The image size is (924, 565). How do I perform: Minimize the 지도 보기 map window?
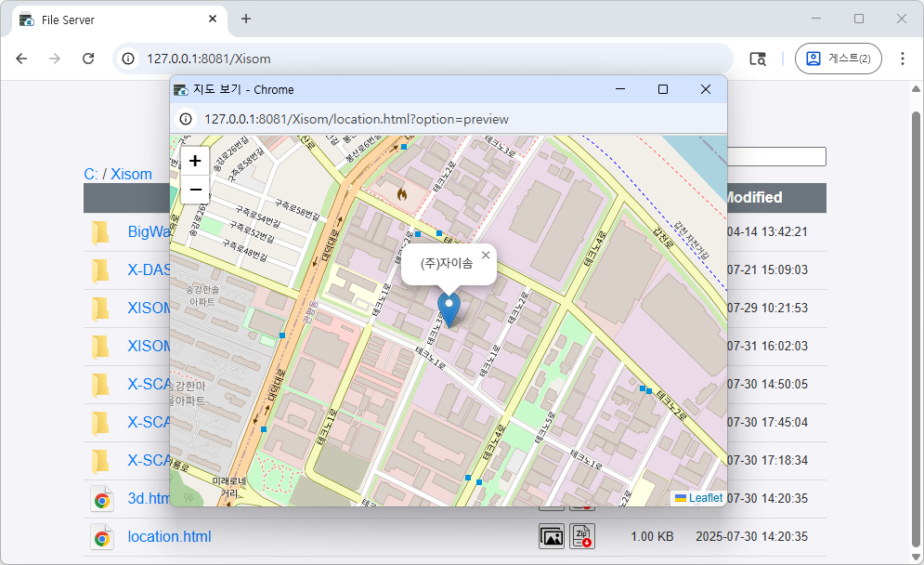(620, 89)
